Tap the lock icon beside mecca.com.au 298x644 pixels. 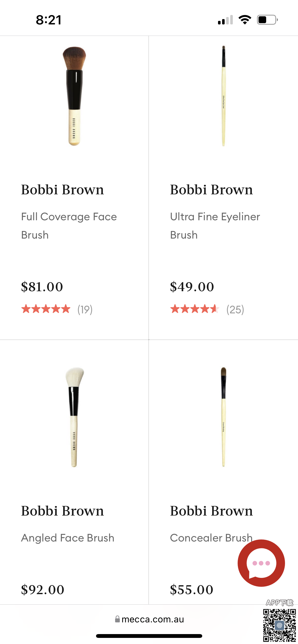[x=117, y=619]
